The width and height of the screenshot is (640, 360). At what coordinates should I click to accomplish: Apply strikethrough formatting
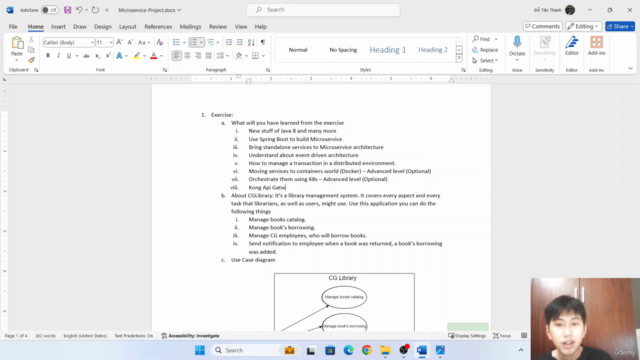[86, 56]
